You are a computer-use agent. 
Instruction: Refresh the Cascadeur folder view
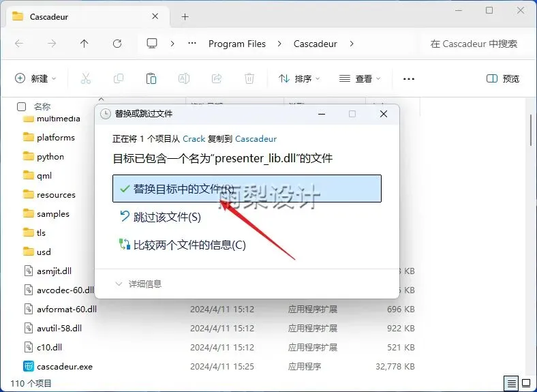(x=117, y=44)
